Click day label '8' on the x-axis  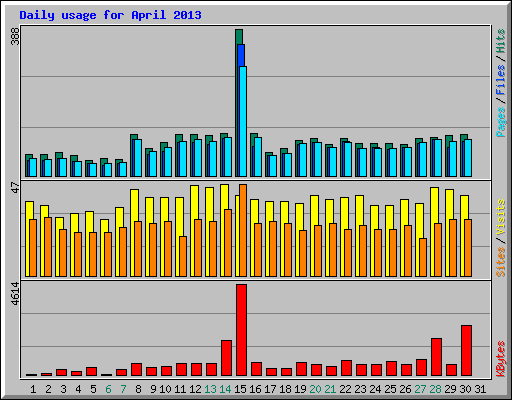(x=138, y=389)
